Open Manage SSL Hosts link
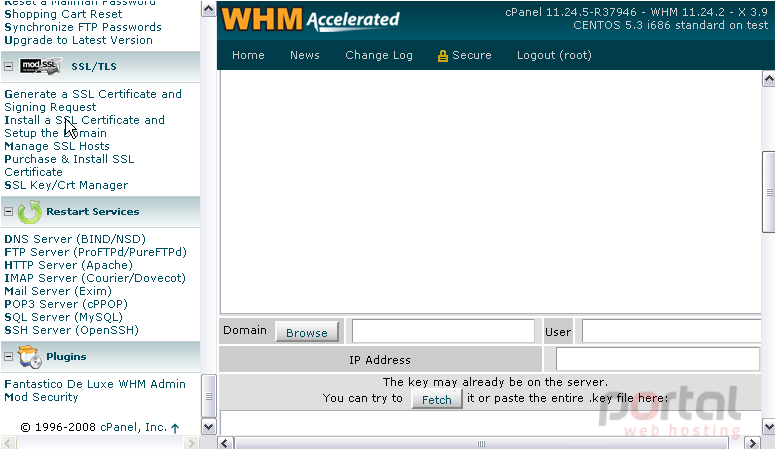Viewport: 776px width, 450px height. (x=57, y=146)
